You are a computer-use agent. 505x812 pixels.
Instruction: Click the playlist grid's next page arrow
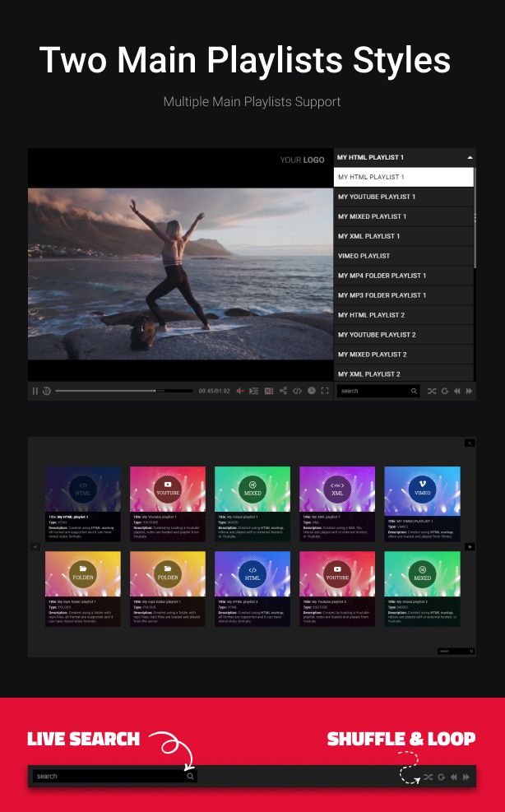[x=470, y=546]
